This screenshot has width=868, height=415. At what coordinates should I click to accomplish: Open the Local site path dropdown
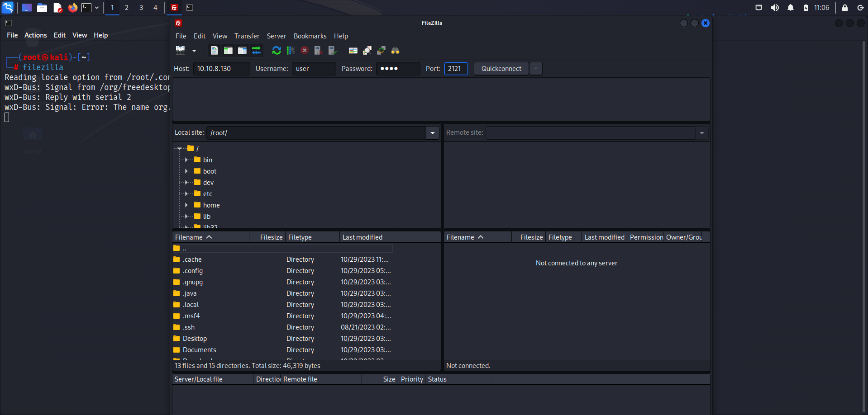click(x=433, y=133)
